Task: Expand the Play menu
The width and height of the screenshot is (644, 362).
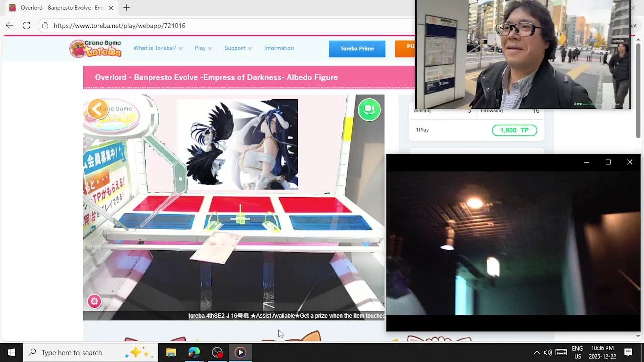Action: pos(203,48)
